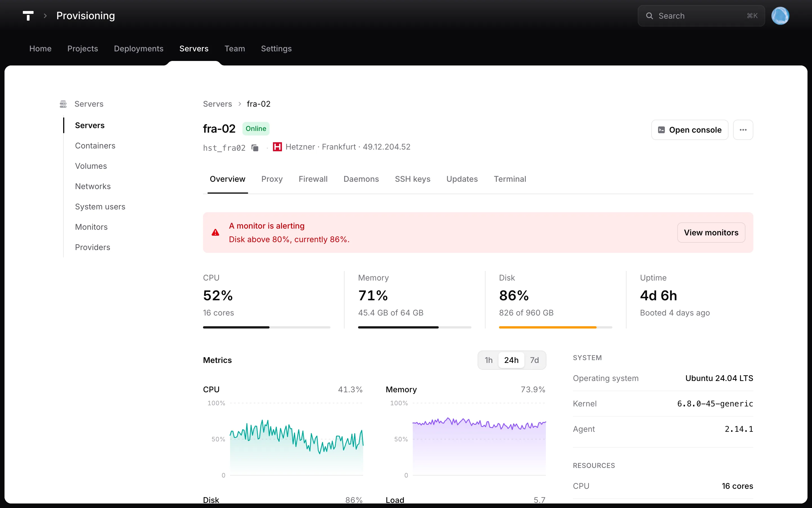Click the 71% Memory stat
Image resolution: width=812 pixels, height=508 pixels.
click(373, 296)
